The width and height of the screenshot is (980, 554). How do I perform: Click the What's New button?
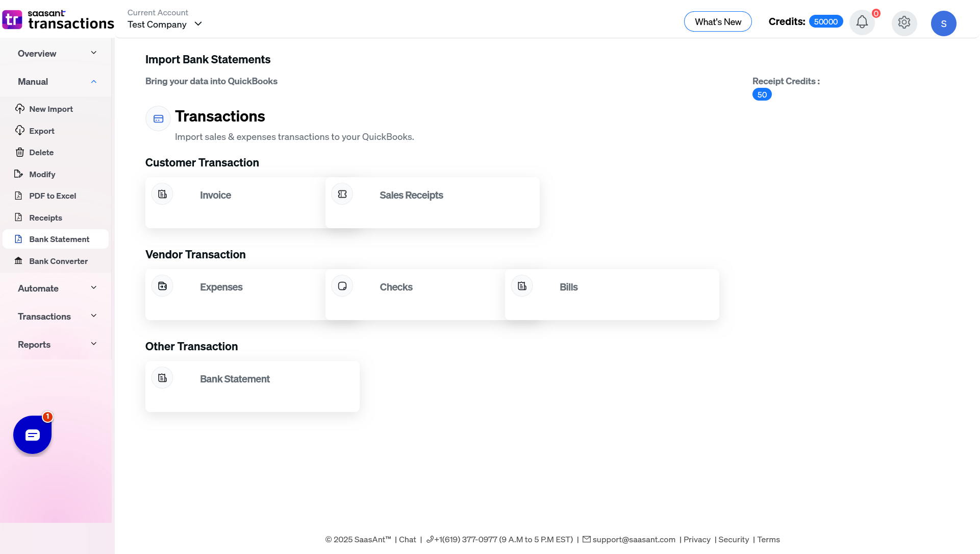[718, 22]
